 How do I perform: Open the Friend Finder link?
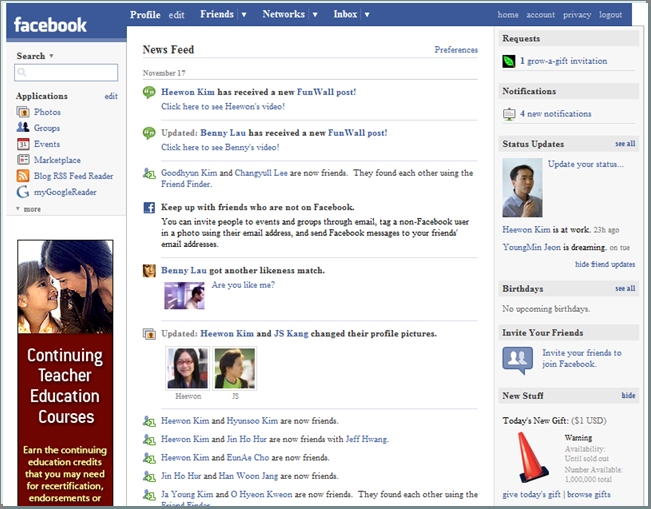(x=186, y=184)
